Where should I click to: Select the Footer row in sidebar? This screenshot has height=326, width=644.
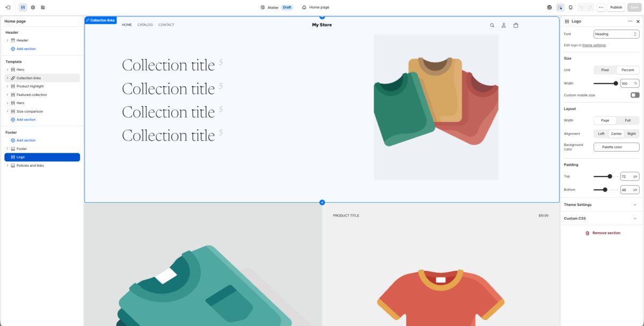[x=42, y=149]
